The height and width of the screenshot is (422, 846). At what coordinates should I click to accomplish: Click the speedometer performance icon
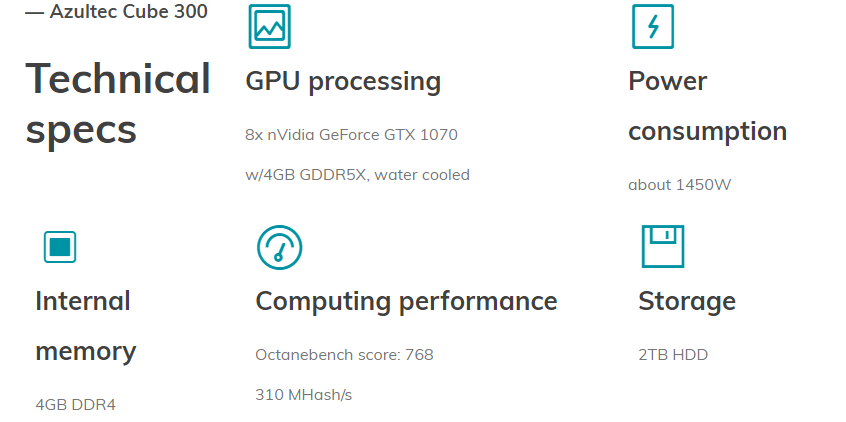[279, 247]
